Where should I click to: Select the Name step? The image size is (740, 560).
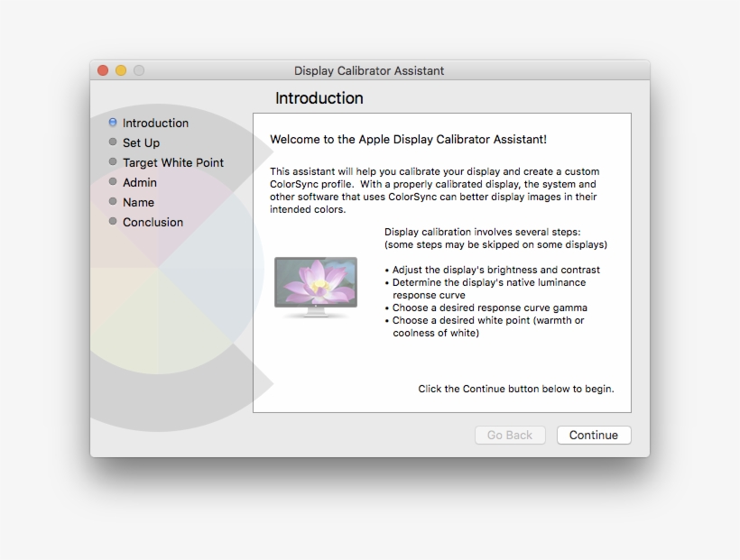[x=138, y=202]
